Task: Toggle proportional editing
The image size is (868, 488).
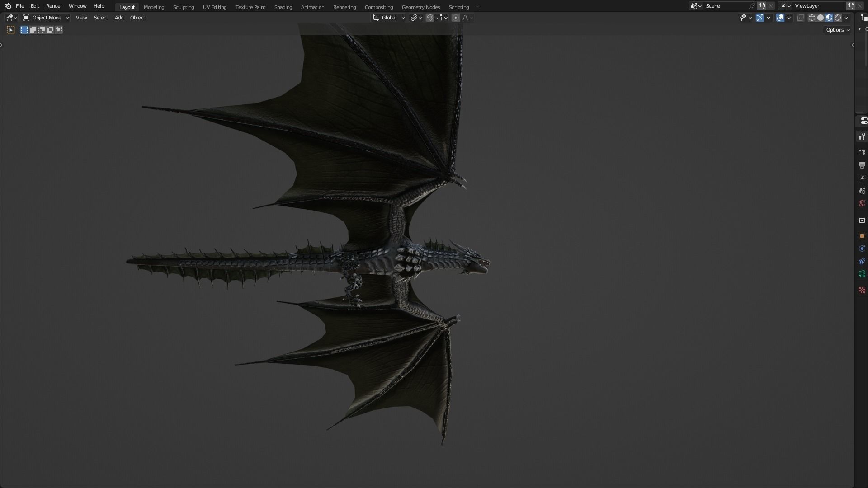Action: [456, 18]
